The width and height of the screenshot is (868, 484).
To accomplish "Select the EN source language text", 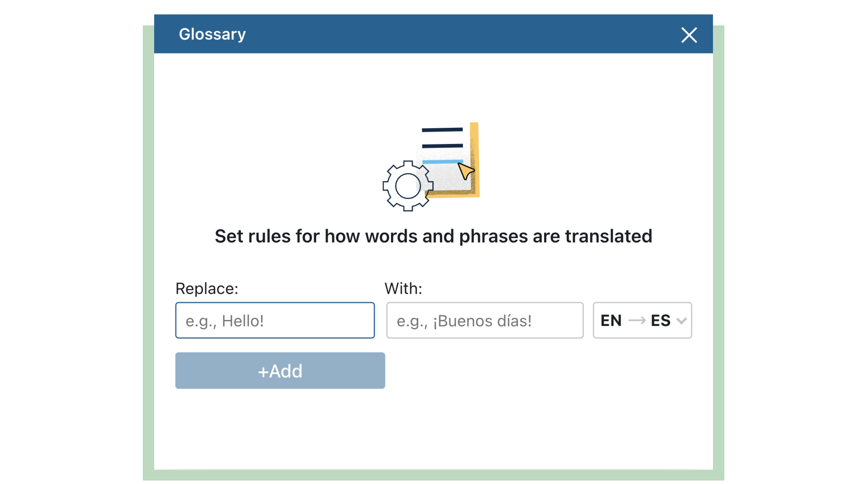I will (611, 320).
